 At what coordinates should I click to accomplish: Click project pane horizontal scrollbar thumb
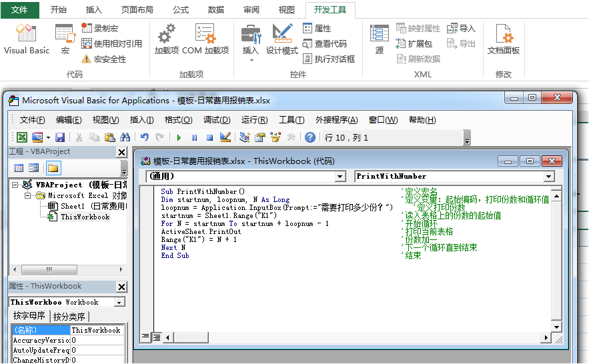point(49,269)
